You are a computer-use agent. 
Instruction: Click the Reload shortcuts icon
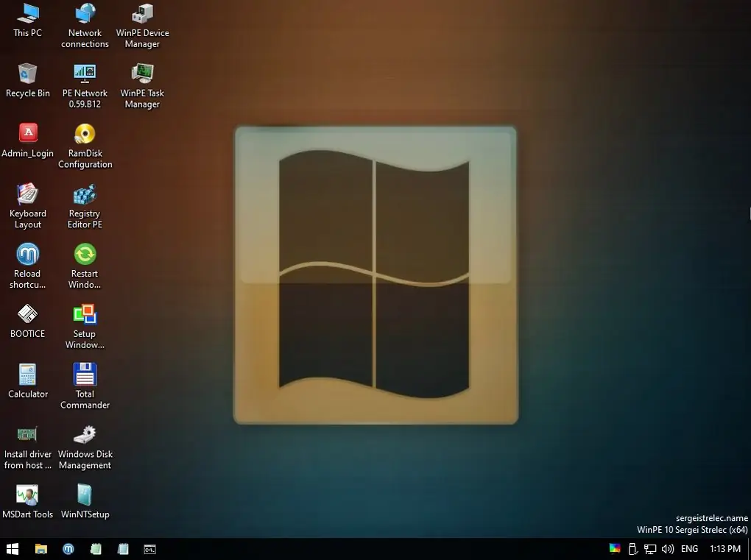[x=28, y=266]
